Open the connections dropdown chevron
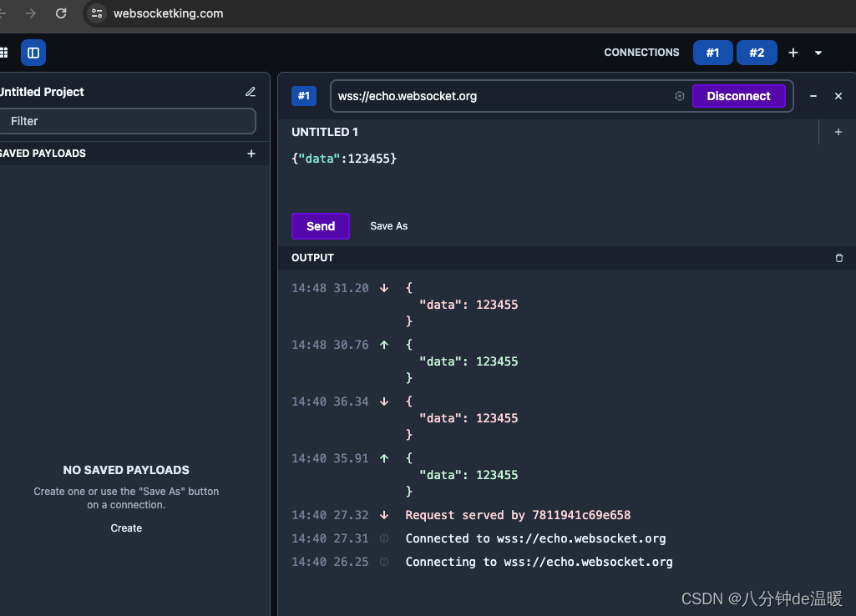 pyautogui.click(x=818, y=52)
